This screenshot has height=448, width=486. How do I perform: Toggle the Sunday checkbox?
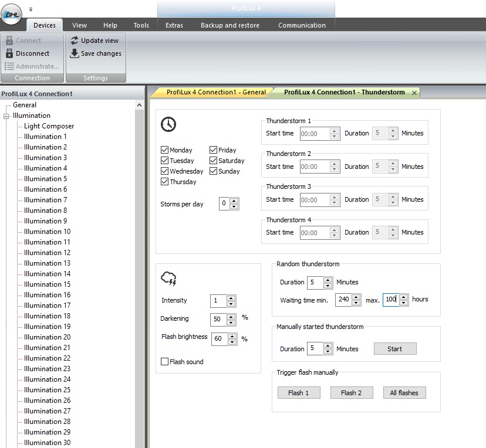click(213, 171)
